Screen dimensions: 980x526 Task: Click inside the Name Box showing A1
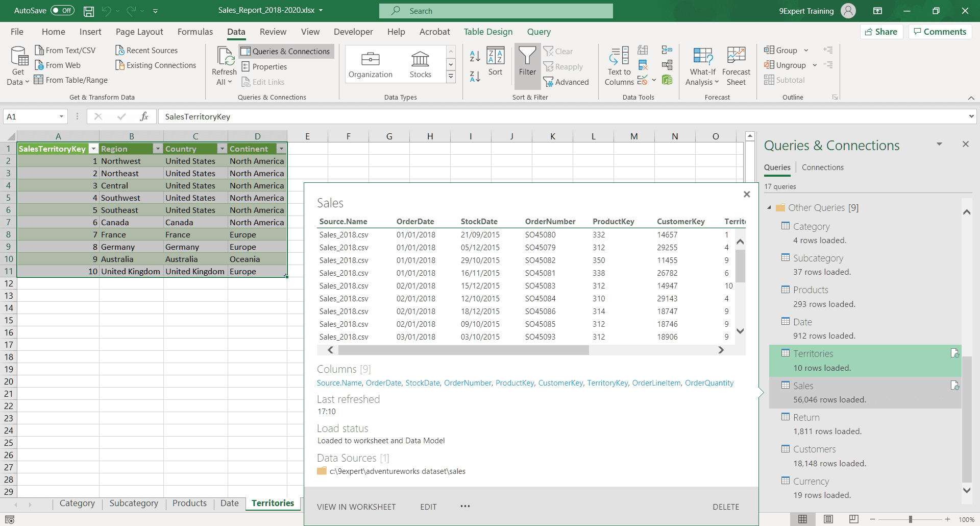click(x=28, y=116)
